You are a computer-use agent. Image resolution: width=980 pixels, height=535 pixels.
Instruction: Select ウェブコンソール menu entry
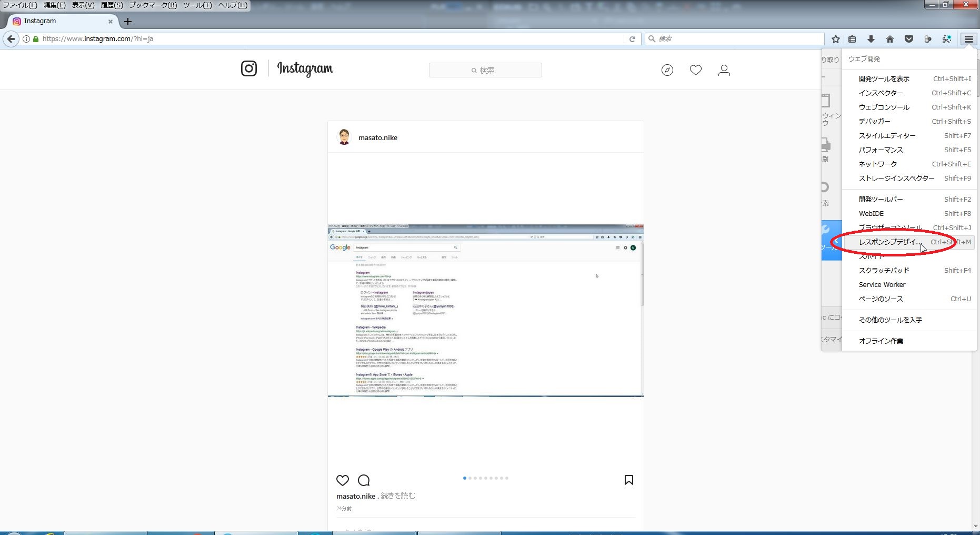tap(909, 107)
